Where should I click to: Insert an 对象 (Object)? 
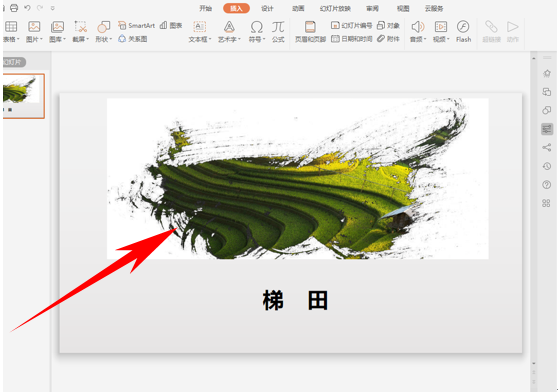coord(388,25)
